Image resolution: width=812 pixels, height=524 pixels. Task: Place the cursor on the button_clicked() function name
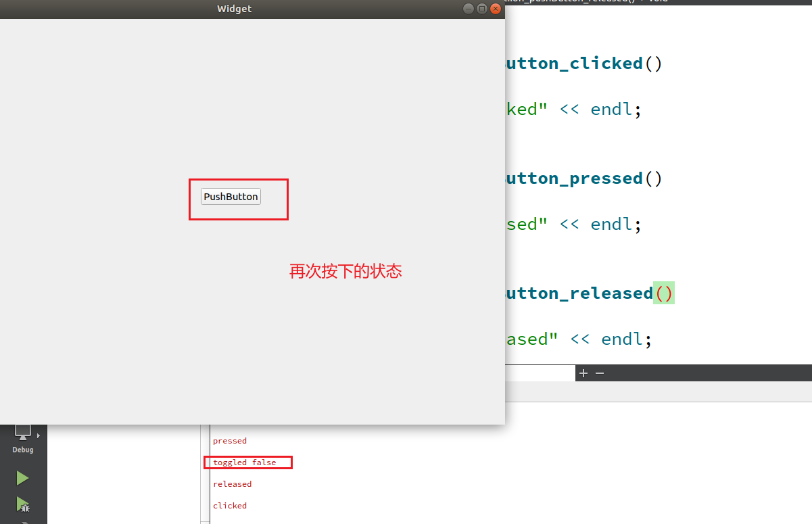(x=574, y=64)
